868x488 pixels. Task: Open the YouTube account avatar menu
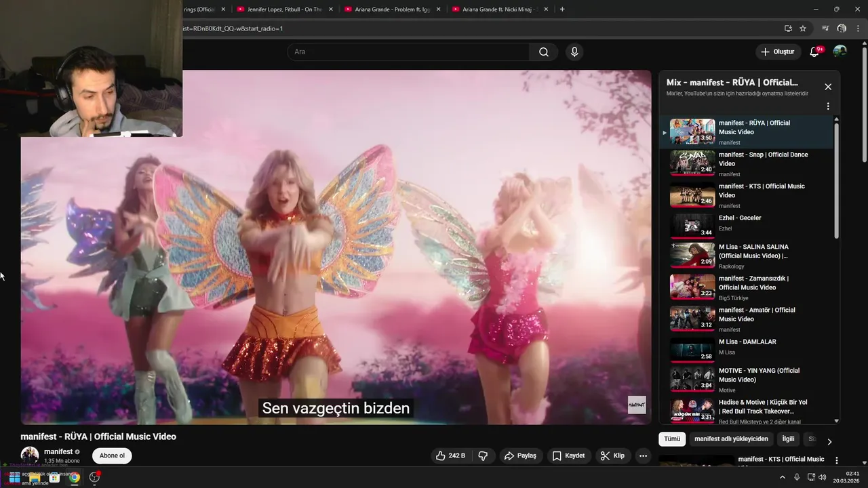click(840, 52)
